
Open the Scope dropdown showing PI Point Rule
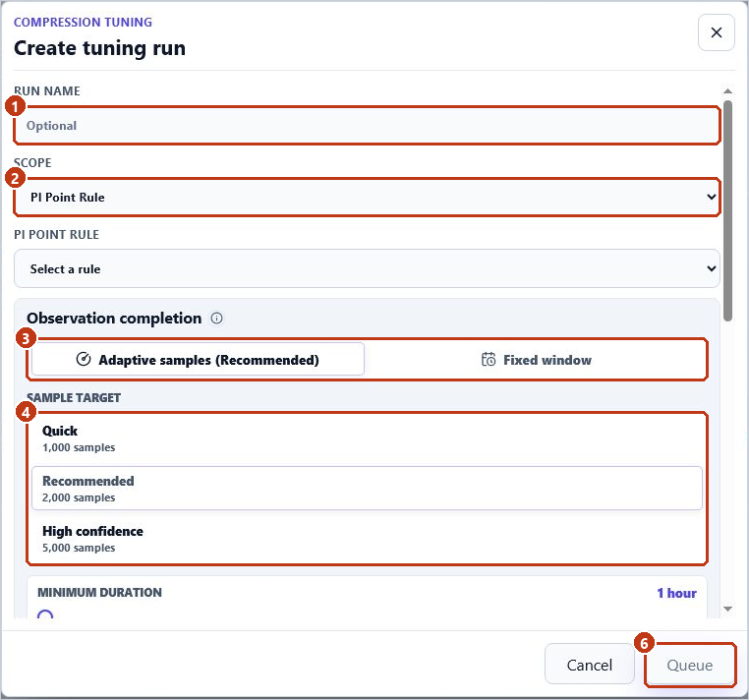point(367,198)
